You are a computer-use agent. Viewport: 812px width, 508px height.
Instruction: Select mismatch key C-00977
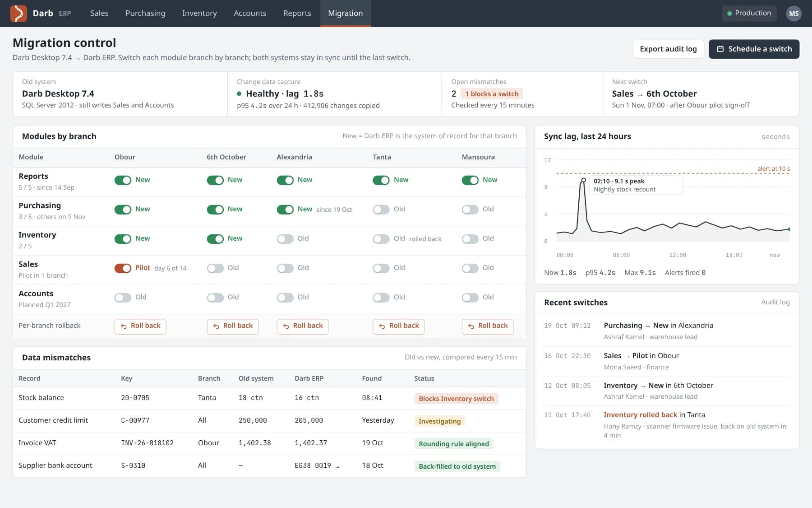pos(135,420)
